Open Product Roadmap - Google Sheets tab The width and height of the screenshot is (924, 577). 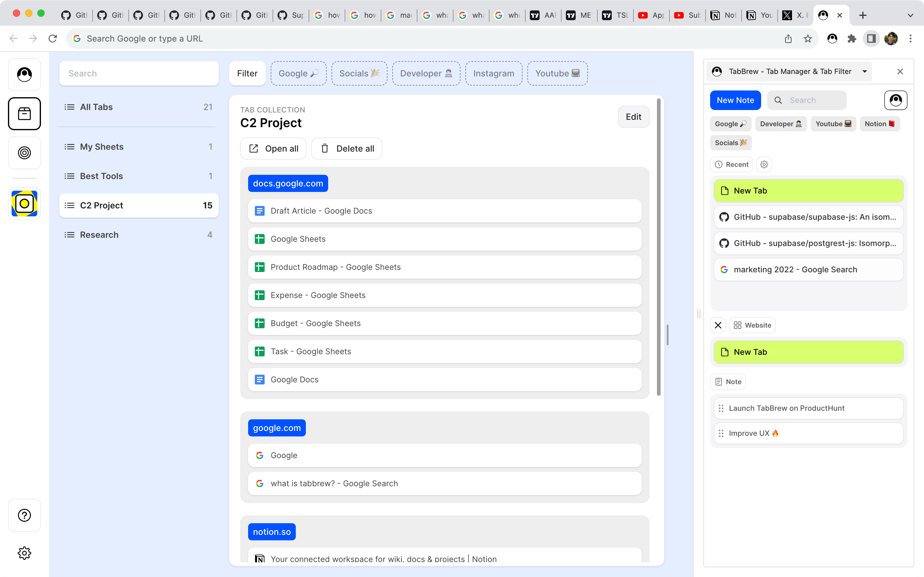445,267
